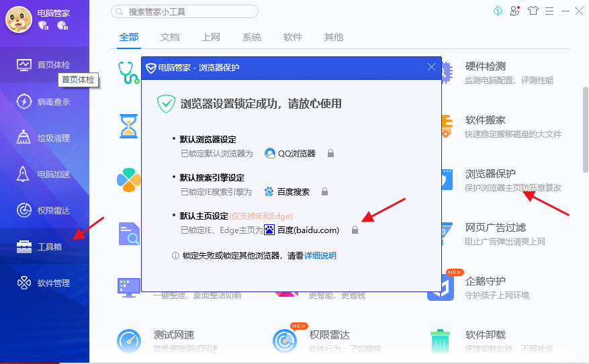This screenshot has height=364, width=589.
Task: Click the colorful clover tool icon
Action: [x=128, y=180]
